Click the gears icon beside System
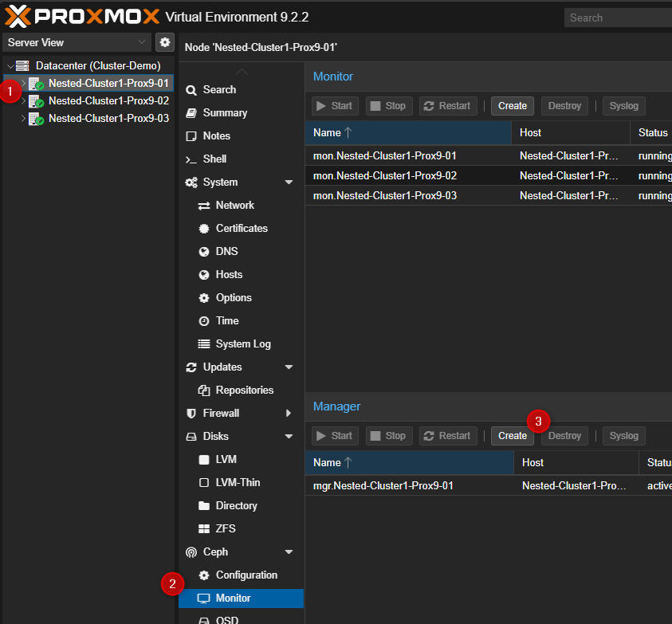 pyautogui.click(x=191, y=182)
